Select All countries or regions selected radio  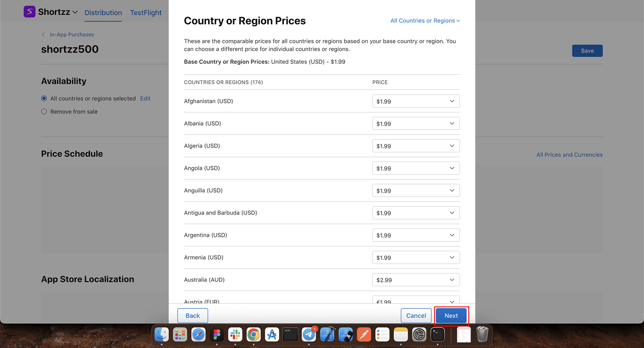pyautogui.click(x=44, y=98)
